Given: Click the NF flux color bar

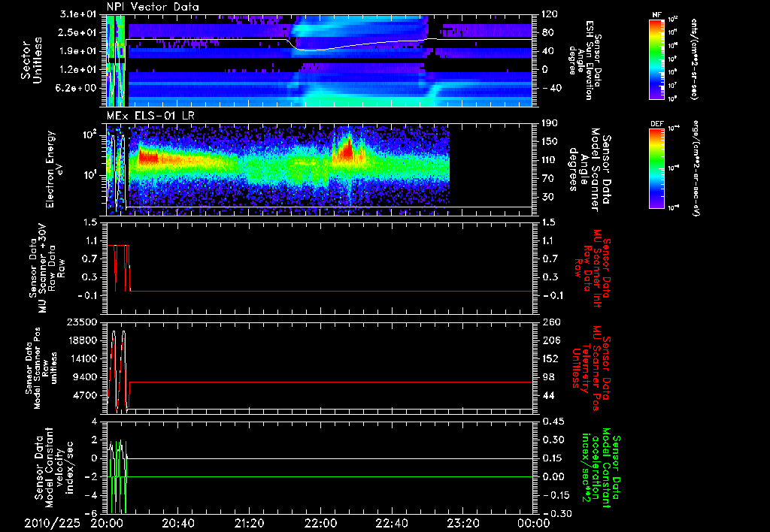Looking at the screenshot, I should tap(656, 59).
